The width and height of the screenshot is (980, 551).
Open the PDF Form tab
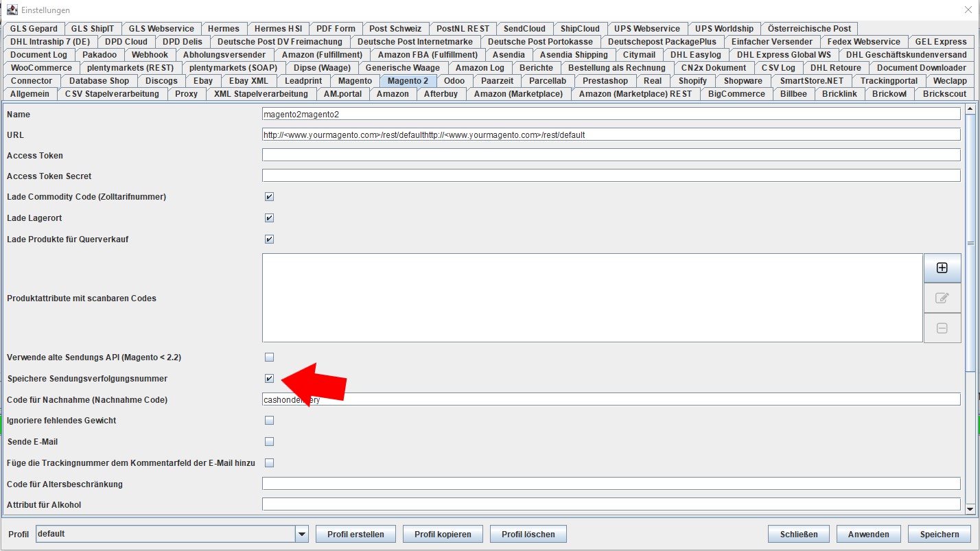(336, 29)
